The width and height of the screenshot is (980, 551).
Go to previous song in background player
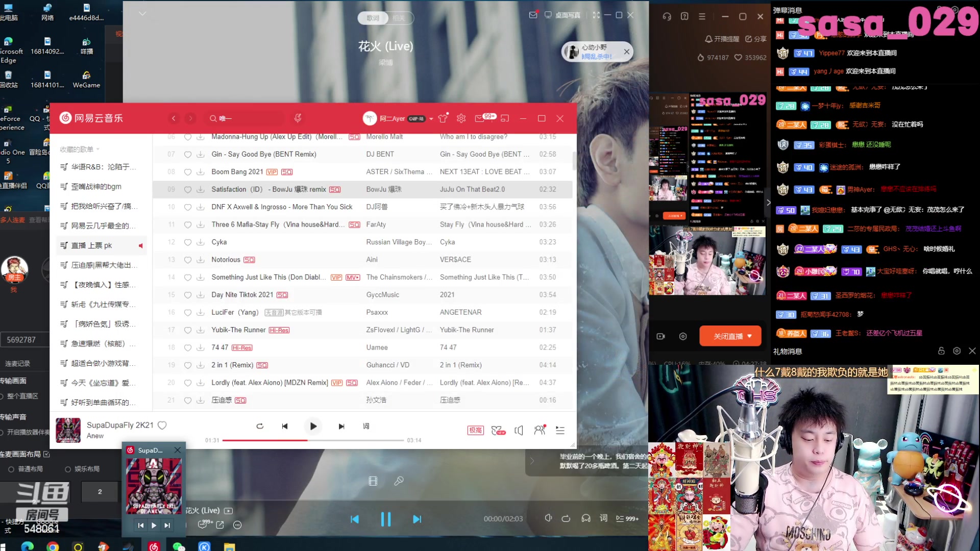click(355, 519)
